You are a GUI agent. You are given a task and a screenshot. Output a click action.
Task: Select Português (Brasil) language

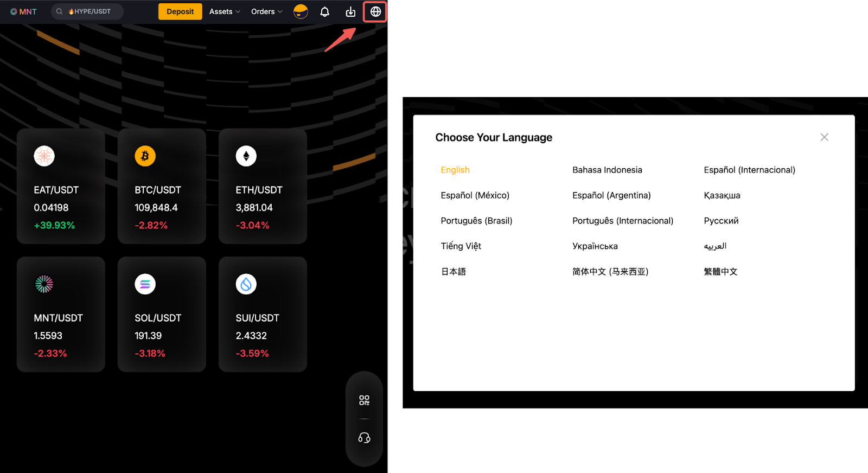pos(476,221)
